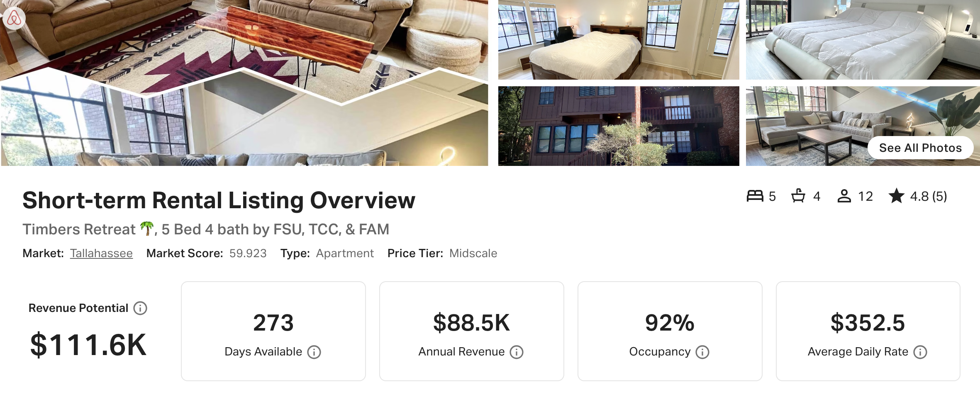Show Days Available info tooltip icon

(314, 352)
